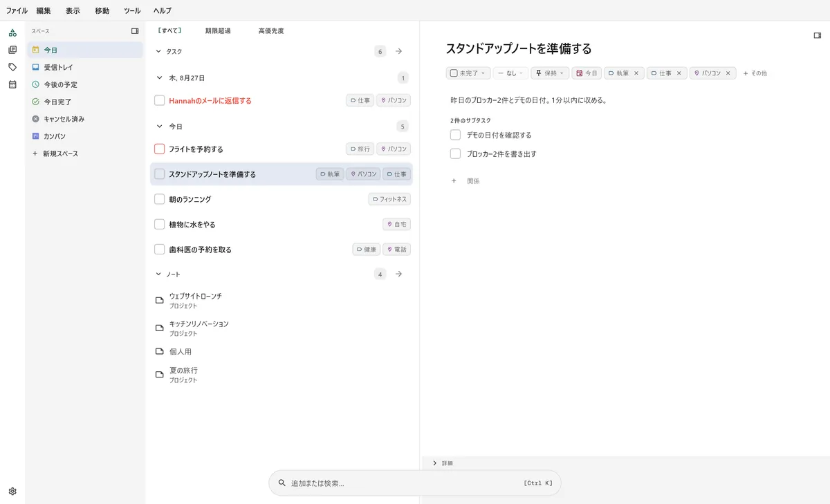Click 自宅 tag on 植物に水をやる

[x=397, y=225]
